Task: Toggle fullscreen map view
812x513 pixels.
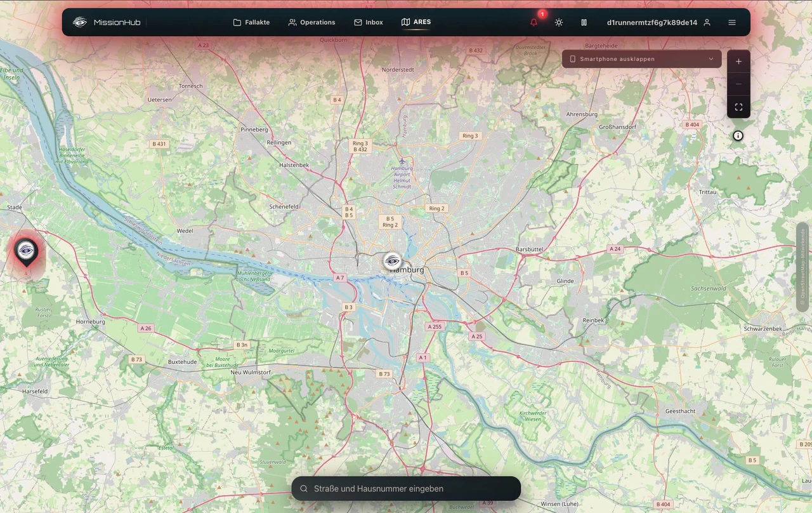Action: coord(738,107)
